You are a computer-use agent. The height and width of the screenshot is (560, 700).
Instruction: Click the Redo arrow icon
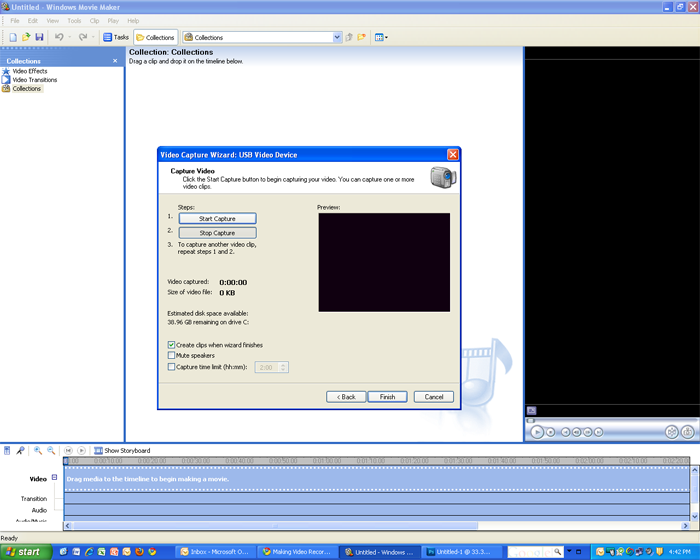tap(83, 37)
